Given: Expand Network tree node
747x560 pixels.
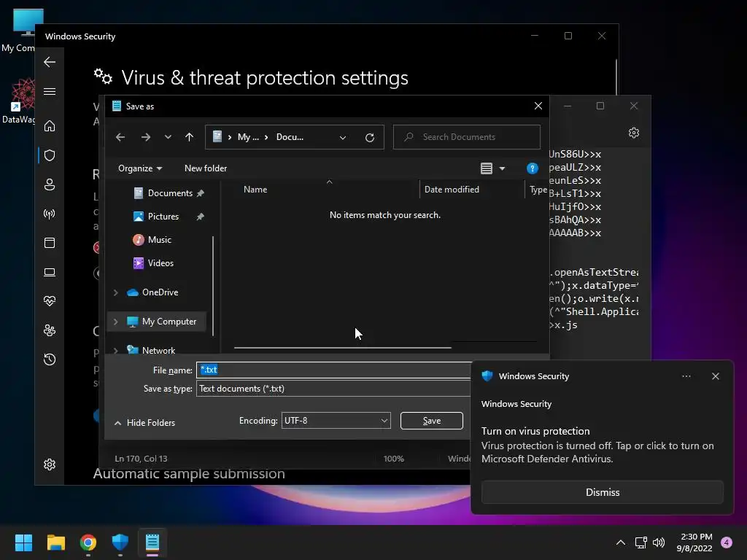Looking at the screenshot, I should coord(115,351).
